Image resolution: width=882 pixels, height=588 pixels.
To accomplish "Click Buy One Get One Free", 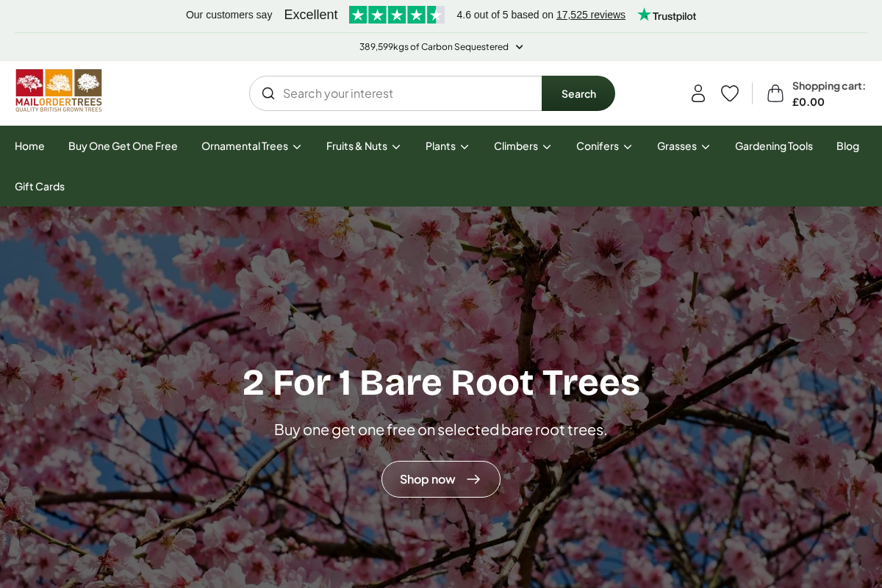I will click(123, 146).
